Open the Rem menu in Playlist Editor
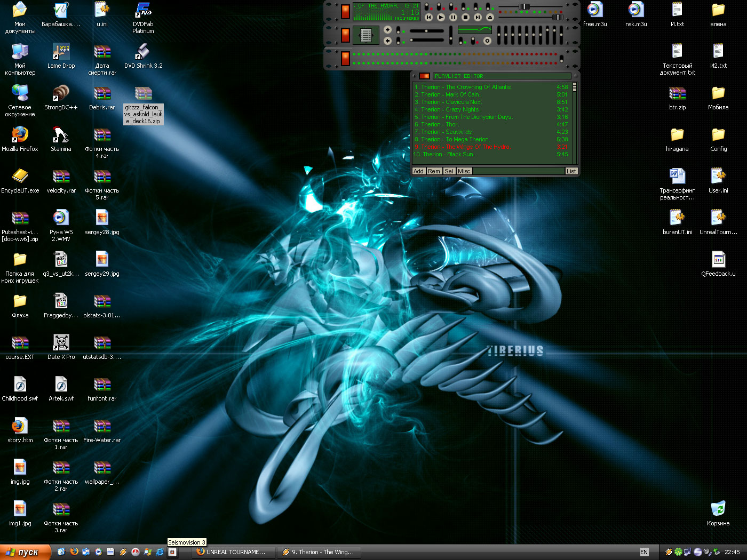Viewport: 747px width, 560px height. (x=434, y=171)
